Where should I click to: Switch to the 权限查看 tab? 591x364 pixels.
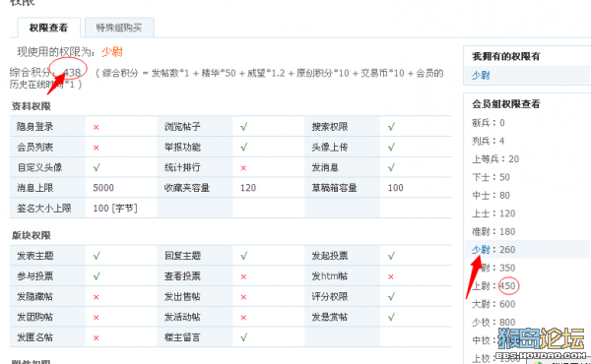(x=48, y=28)
